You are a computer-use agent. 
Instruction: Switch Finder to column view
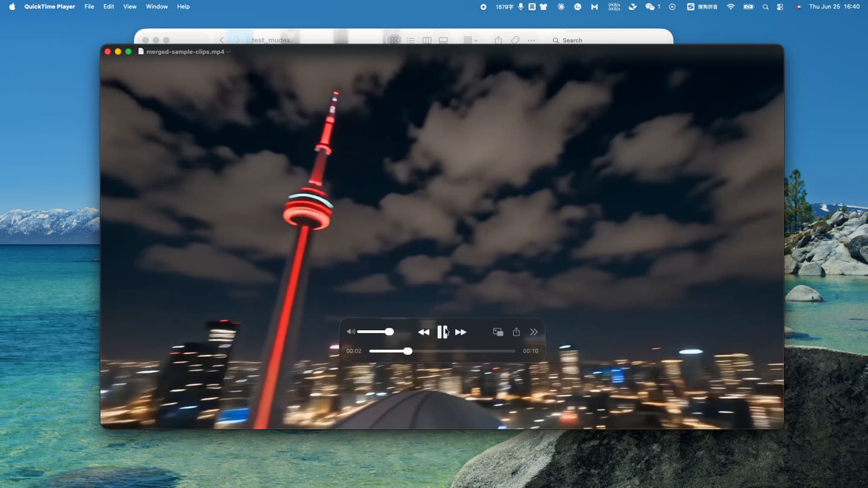[427, 40]
